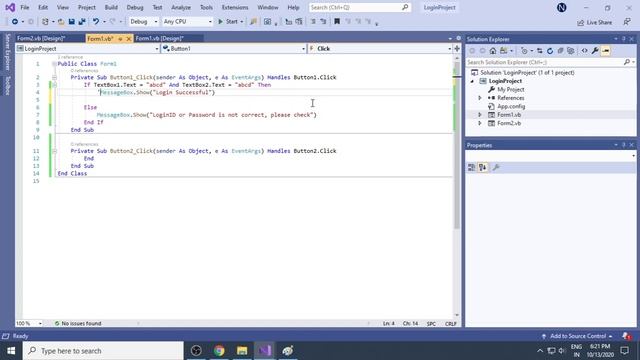Viewport: 640px width, 360px height.
Task: Open the Toolbox side tab
Action: click(x=7, y=86)
